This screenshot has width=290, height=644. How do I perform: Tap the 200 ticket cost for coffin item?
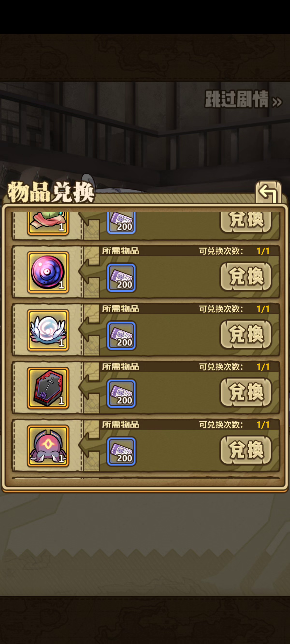121,393
